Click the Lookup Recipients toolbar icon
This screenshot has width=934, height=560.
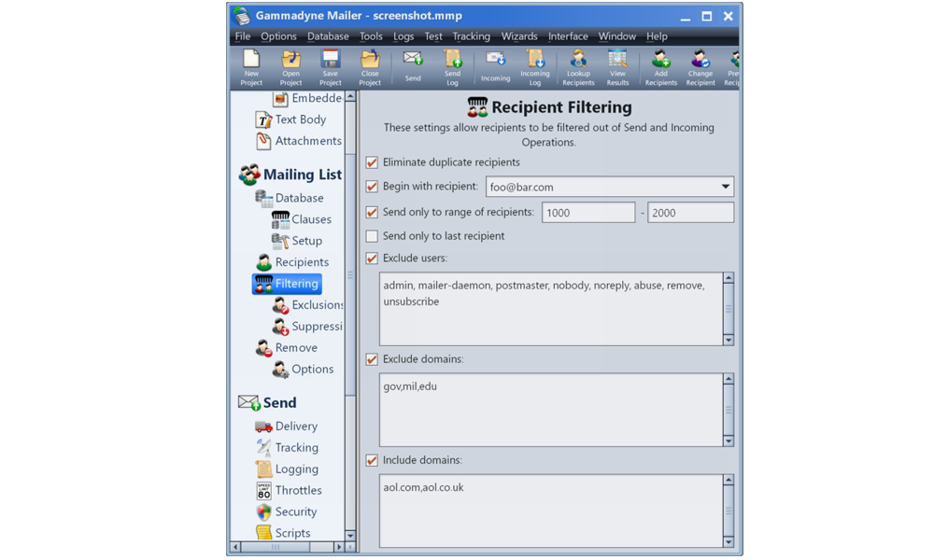[578, 67]
